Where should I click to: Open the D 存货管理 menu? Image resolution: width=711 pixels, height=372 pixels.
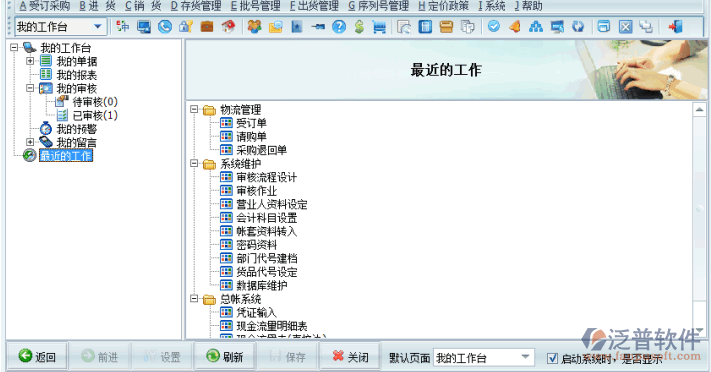click(x=196, y=6)
